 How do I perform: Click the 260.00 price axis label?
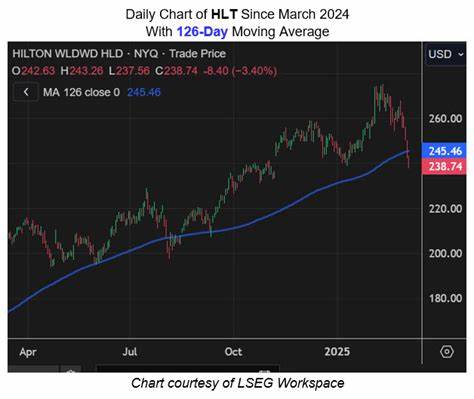pos(445,119)
